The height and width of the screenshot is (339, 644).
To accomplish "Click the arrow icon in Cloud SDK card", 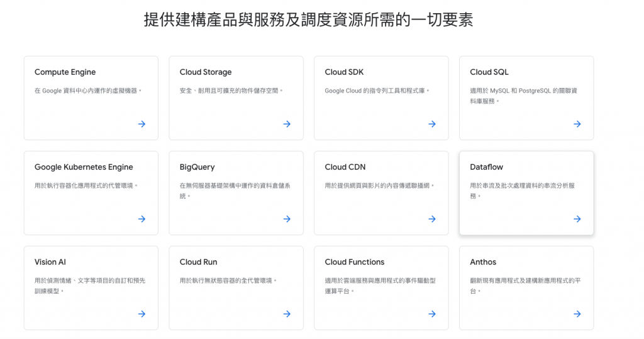I will tap(432, 124).
